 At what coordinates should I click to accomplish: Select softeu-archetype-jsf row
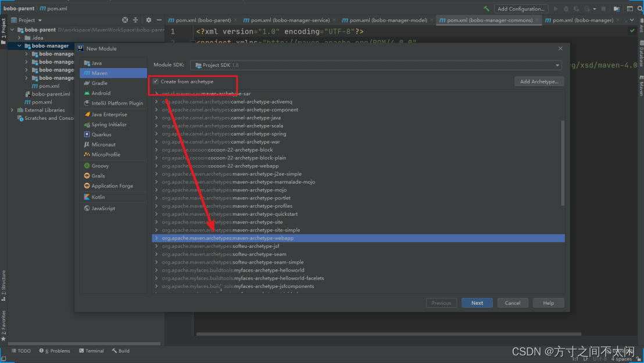(358, 246)
